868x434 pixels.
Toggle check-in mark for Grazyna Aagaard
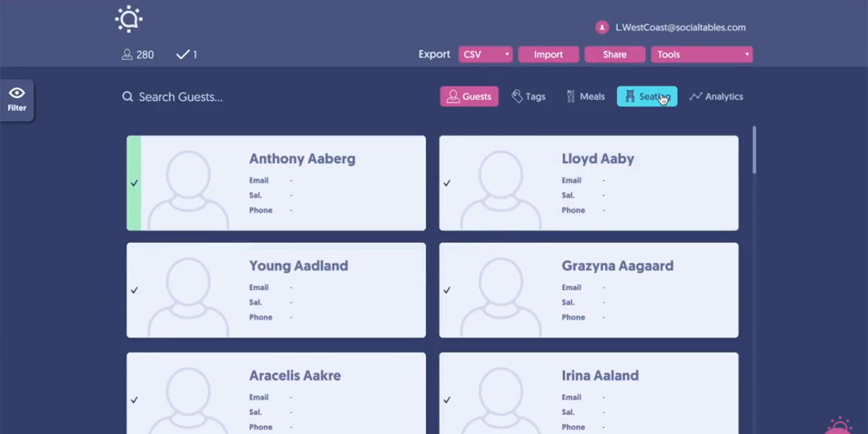pyautogui.click(x=447, y=290)
